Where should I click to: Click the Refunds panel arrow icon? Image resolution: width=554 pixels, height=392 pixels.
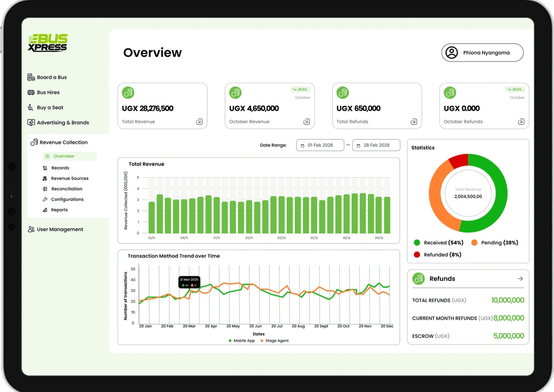point(520,278)
